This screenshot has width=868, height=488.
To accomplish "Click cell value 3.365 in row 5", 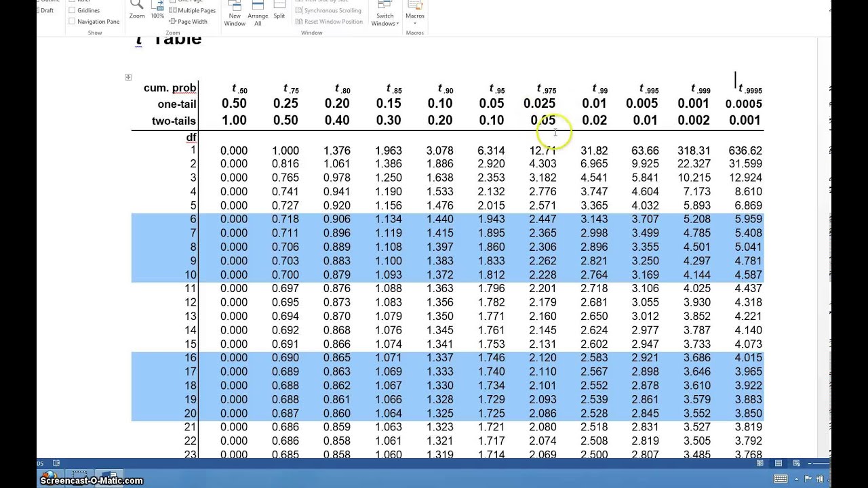I will click(x=594, y=205).
